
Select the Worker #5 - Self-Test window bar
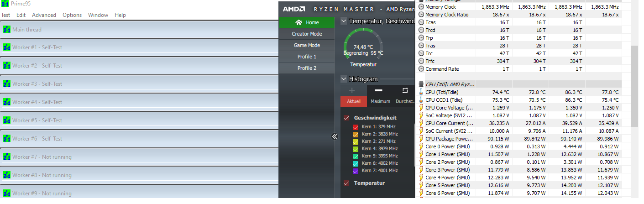click(139, 120)
